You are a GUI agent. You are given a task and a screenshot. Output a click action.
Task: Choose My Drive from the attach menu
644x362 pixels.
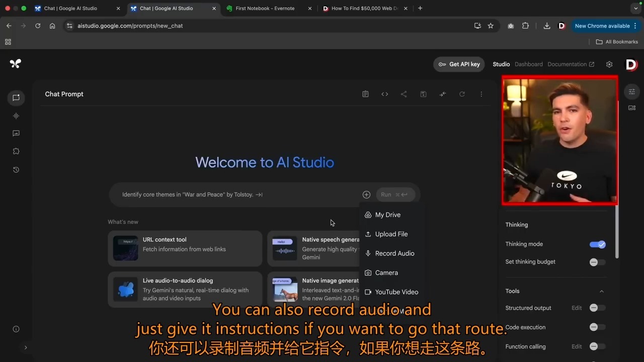(392, 215)
